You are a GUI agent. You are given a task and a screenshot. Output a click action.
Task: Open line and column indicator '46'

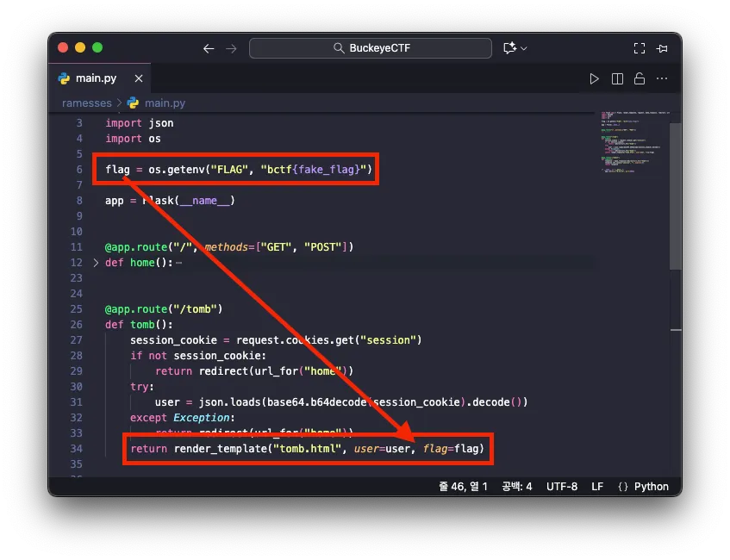[x=463, y=487]
